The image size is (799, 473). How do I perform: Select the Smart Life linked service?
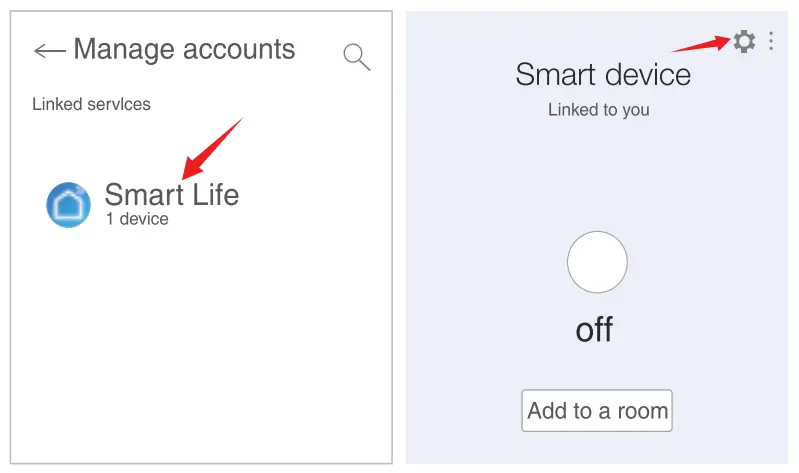(x=171, y=194)
